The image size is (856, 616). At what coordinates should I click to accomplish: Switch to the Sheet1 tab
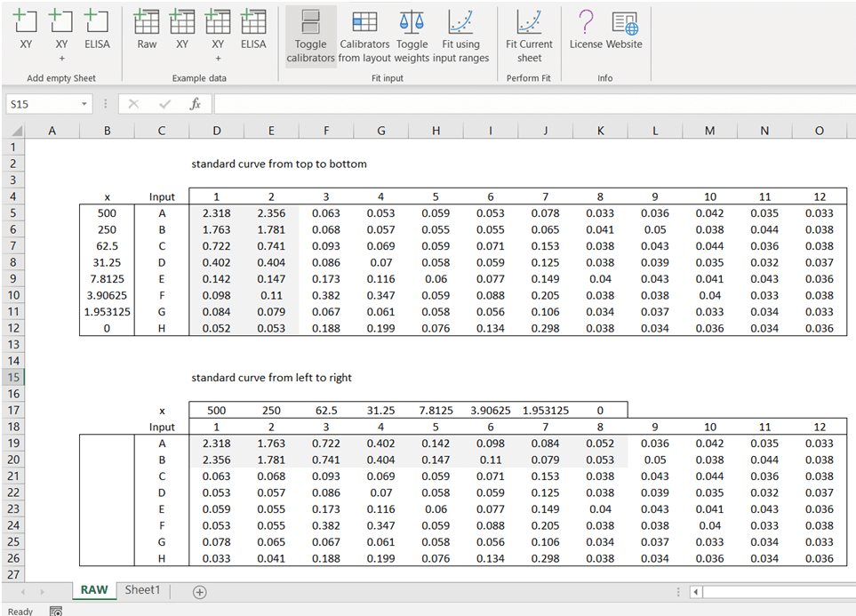click(142, 590)
